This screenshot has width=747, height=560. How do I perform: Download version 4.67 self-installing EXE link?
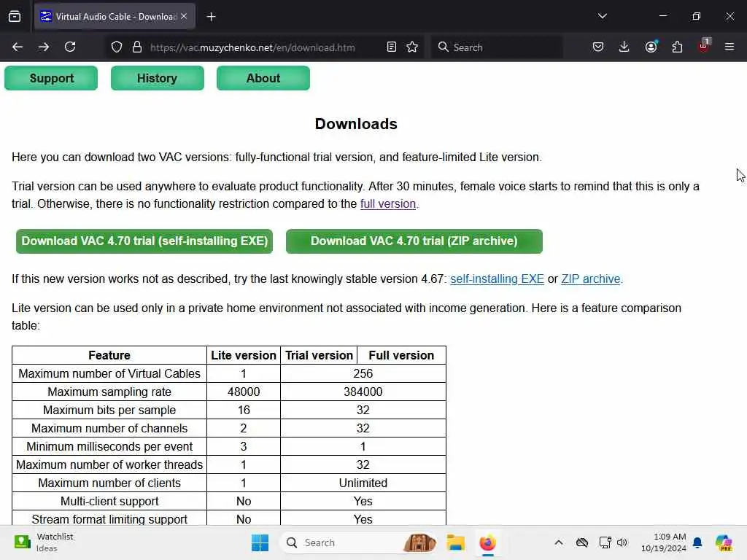point(497,279)
